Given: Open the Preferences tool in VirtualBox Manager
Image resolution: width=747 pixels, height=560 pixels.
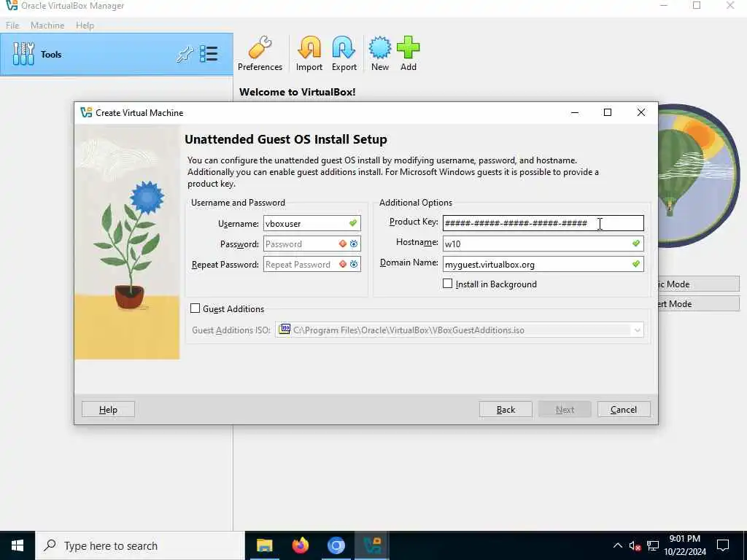Looking at the screenshot, I should point(260,54).
